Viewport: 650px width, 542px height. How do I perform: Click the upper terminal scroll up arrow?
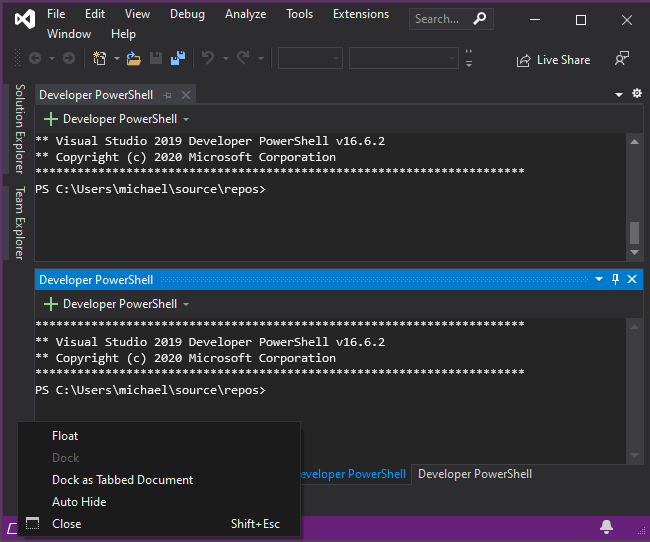coord(634,142)
